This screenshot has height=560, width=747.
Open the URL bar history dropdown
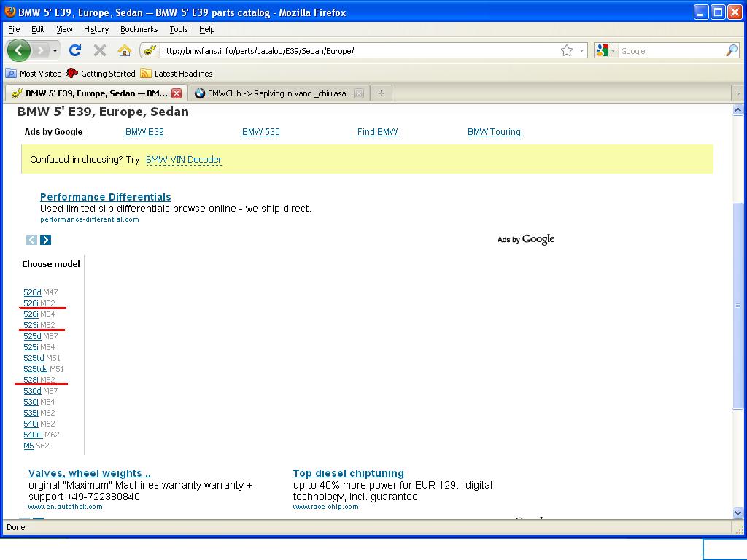click(x=582, y=51)
